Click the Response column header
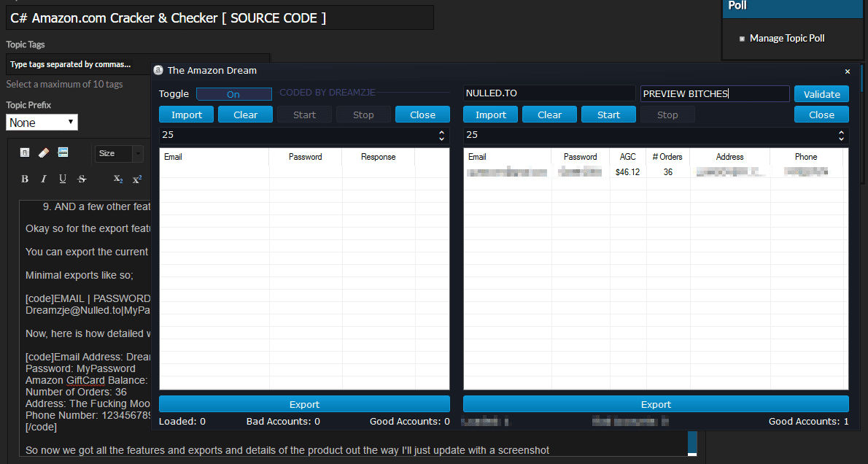The height and width of the screenshot is (464, 868). (x=378, y=157)
